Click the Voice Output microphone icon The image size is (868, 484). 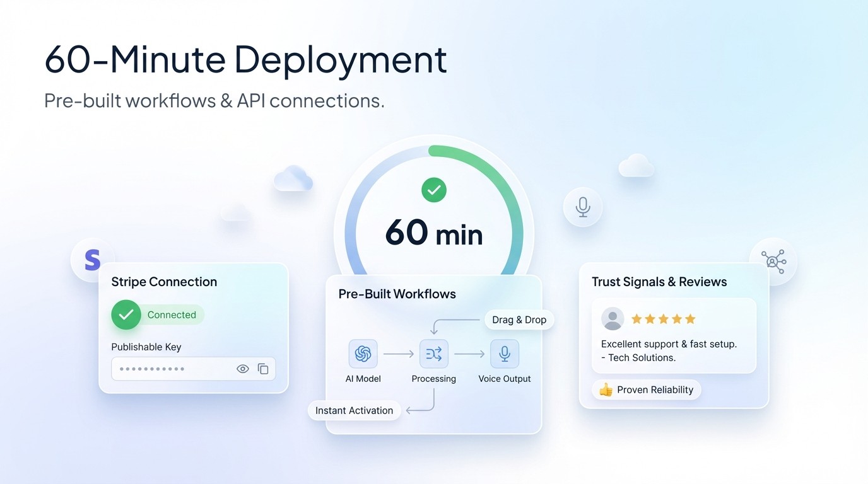pyautogui.click(x=504, y=354)
